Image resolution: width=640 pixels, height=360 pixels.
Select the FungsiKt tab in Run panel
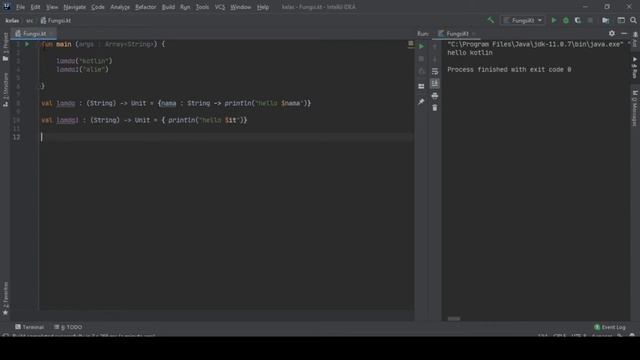pos(457,33)
